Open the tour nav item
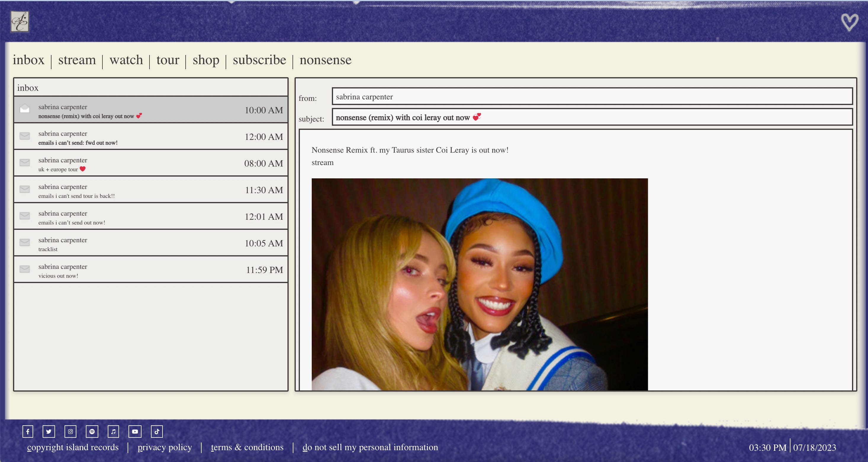Viewport: 868px width, 462px height. pos(168,60)
